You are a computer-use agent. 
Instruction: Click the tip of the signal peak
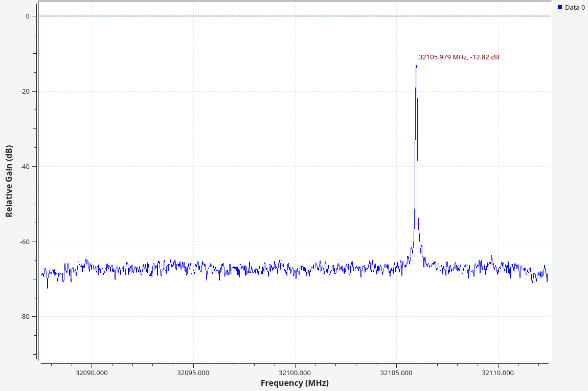(416, 66)
